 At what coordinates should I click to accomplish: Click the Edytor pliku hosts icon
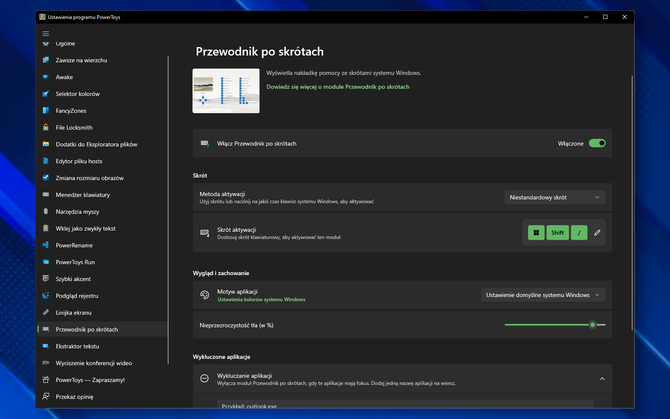click(x=46, y=161)
